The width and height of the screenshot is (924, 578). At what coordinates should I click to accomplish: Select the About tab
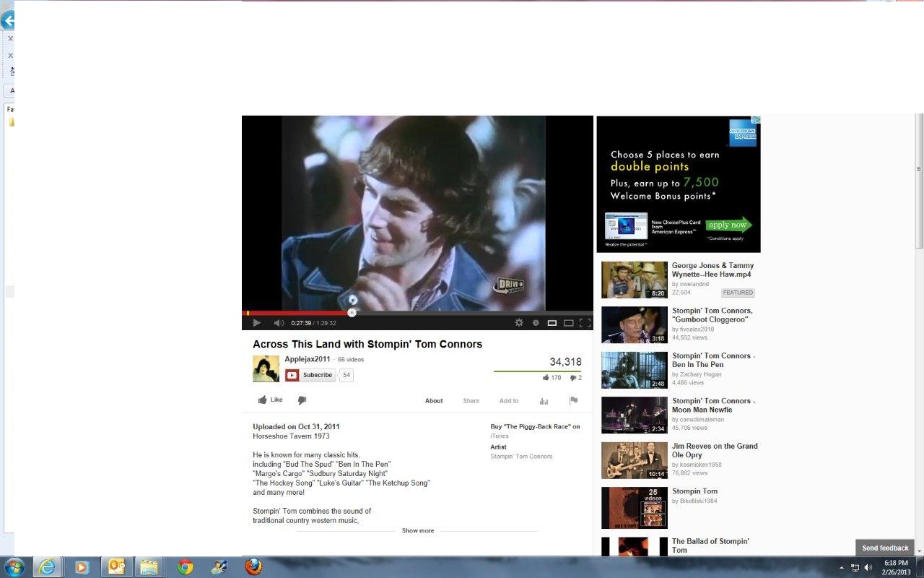coord(434,401)
